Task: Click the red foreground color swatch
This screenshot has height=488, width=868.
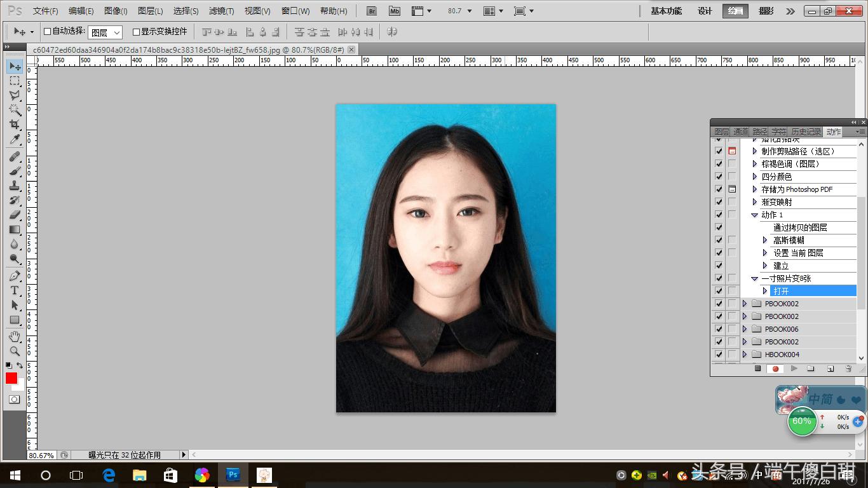Action: click(11, 378)
